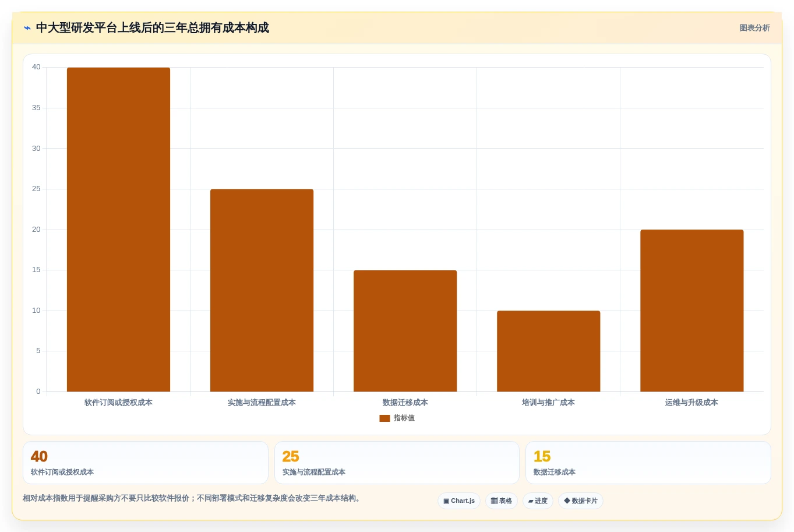This screenshot has width=794, height=532.
Task: Open the 15 数据迁移成本 data card
Action: pos(648,463)
